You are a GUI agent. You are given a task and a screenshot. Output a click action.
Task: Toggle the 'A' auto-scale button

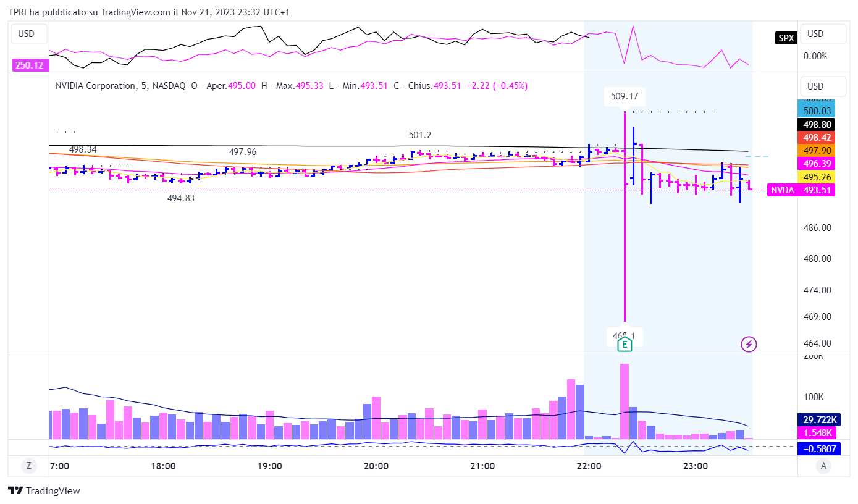click(x=823, y=466)
